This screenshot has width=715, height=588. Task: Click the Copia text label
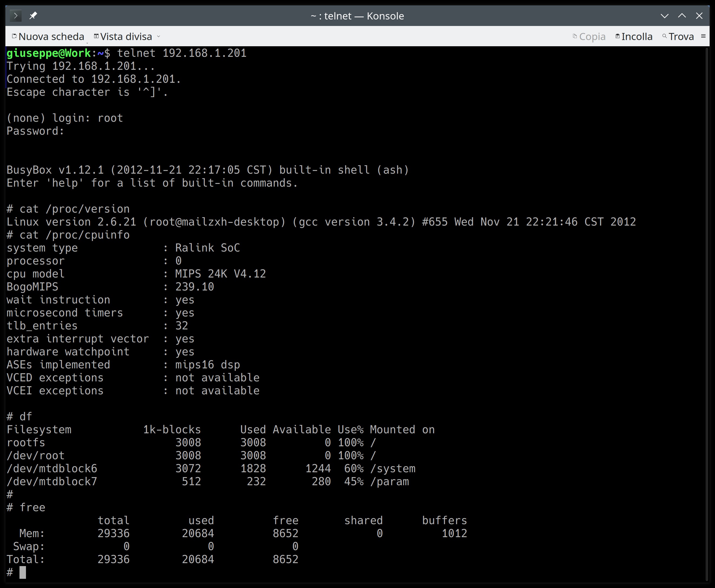pyautogui.click(x=592, y=37)
